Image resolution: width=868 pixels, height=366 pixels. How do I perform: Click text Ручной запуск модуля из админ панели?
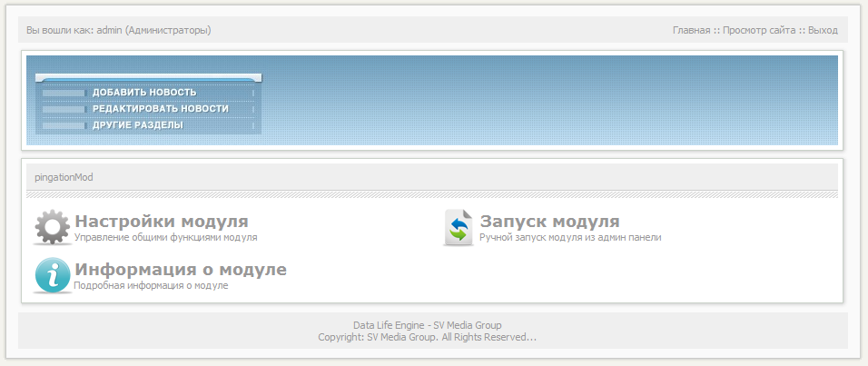click(570, 238)
